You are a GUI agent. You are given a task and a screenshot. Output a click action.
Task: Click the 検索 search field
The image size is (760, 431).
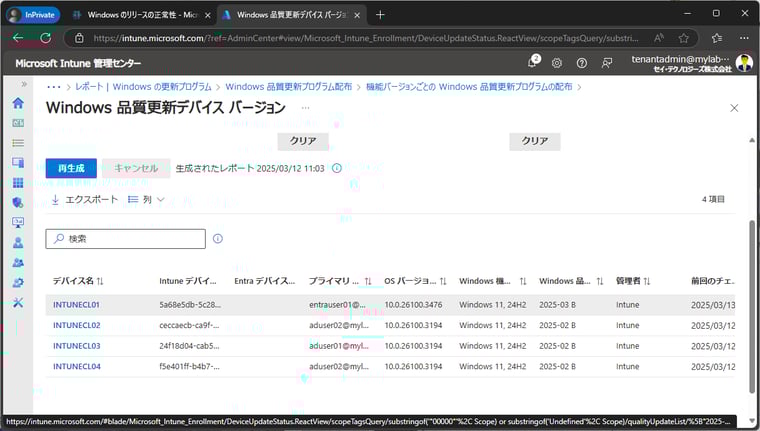[126, 239]
